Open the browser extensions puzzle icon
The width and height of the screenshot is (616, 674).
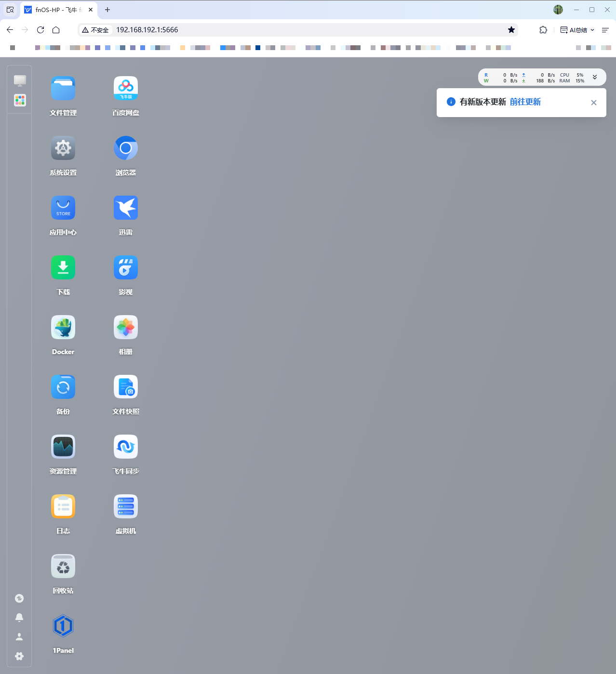tap(543, 30)
